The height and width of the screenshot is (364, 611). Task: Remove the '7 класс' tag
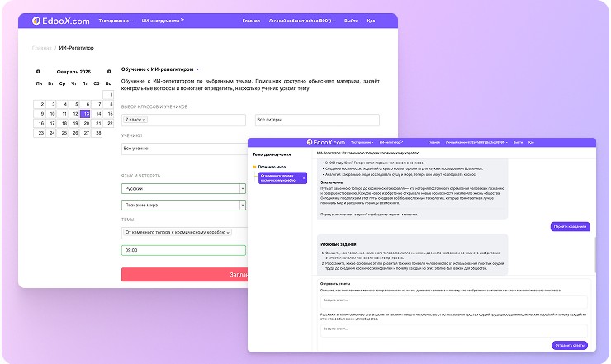144,120
